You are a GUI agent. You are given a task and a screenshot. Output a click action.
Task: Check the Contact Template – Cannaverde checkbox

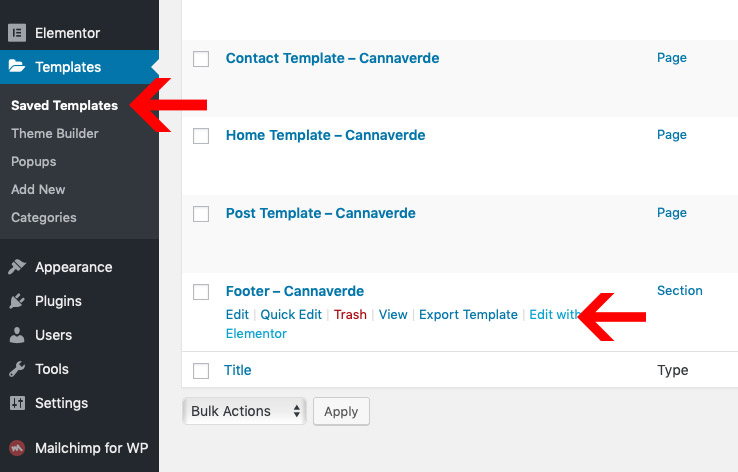[201, 59]
